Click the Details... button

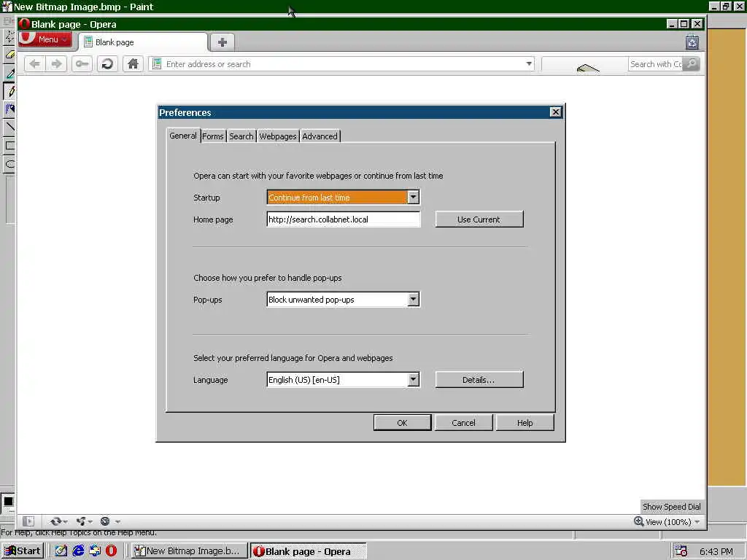479,379
